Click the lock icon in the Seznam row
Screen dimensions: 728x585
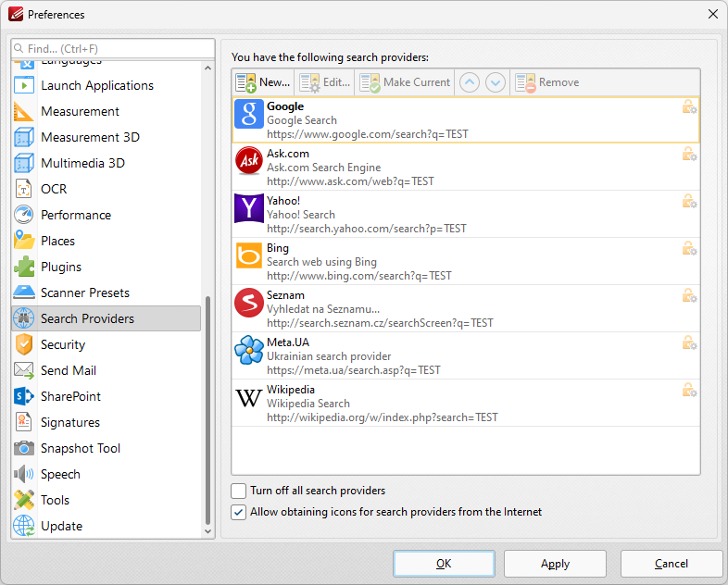[689, 295]
